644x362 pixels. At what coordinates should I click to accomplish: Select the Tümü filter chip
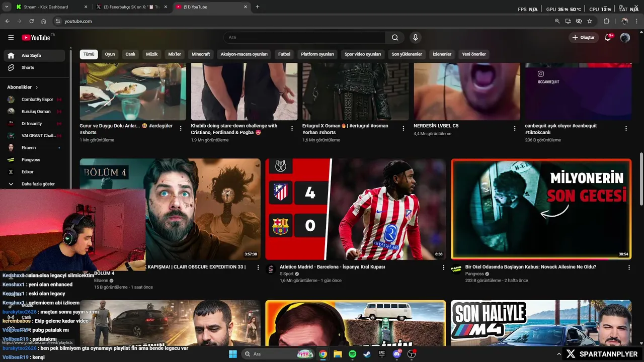click(x=89, y=54)
